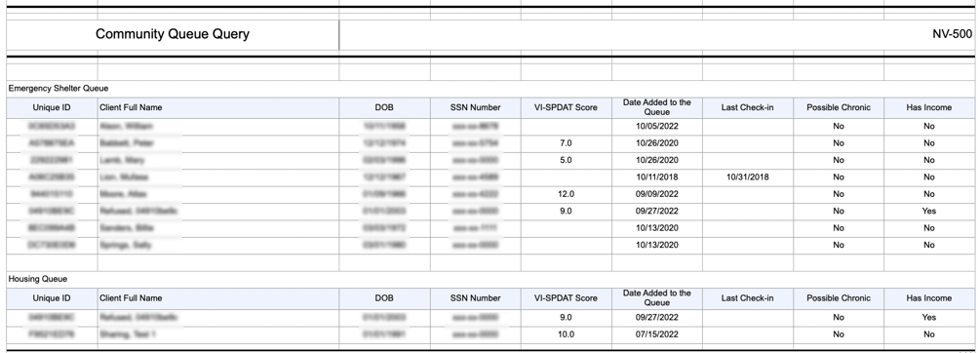Select score 9.0 in the Emergency Shelter table

[566, 212]
